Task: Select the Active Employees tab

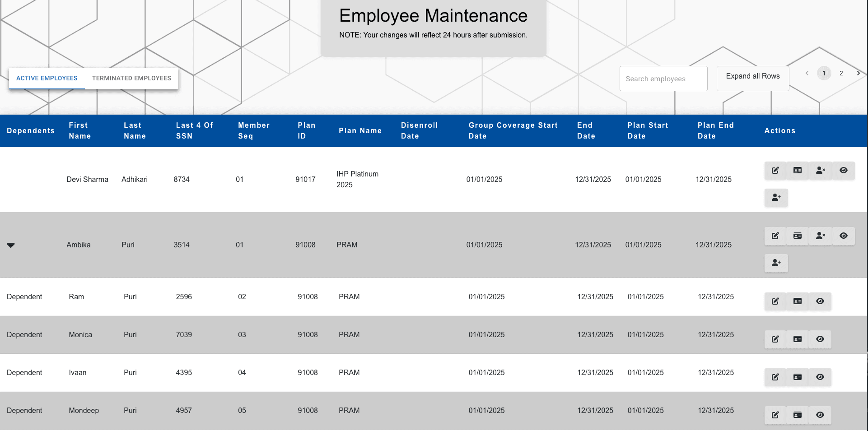Action: pos(47,78)
